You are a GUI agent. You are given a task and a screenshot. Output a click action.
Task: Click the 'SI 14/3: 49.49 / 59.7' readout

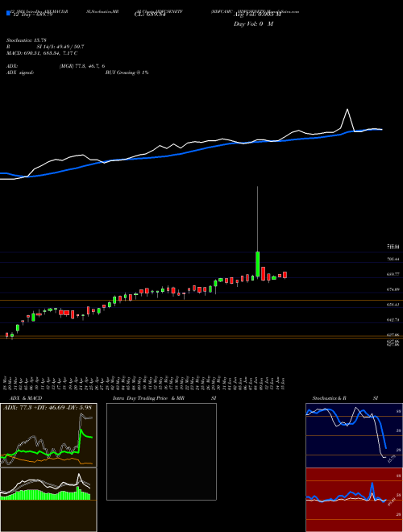coord(60,47)
